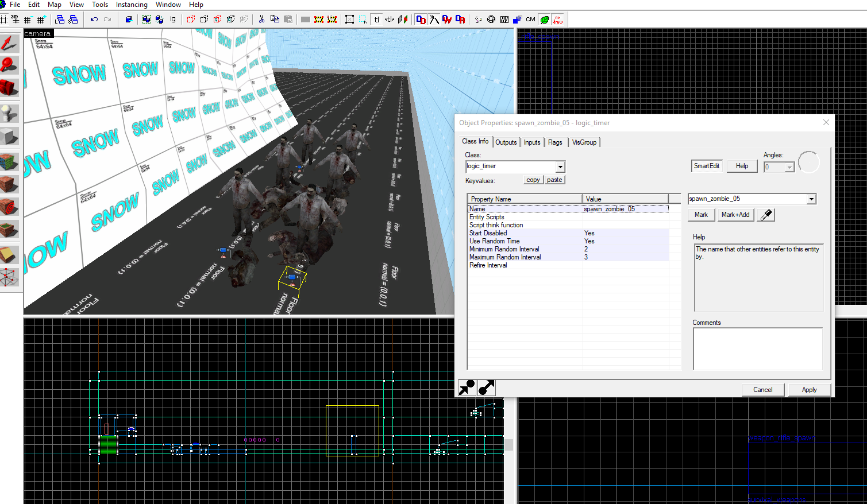Toggle the 2D grid icon
The height and width of the screenshot is (504, 867).
pos(3,20)
